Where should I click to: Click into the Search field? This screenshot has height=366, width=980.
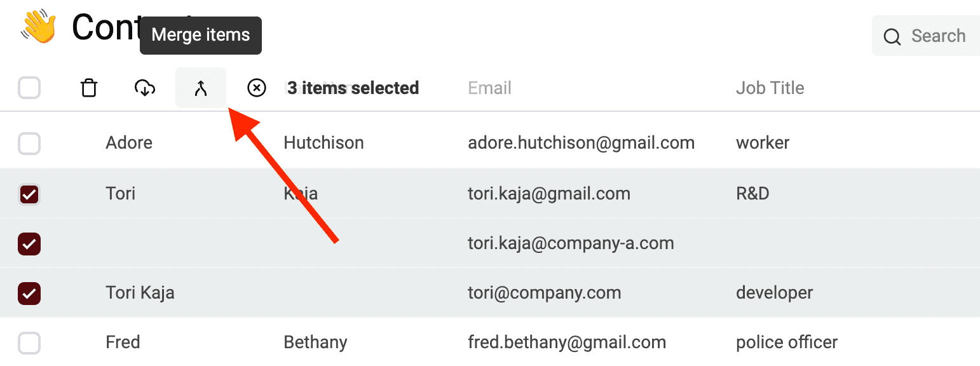click(938, 36)
